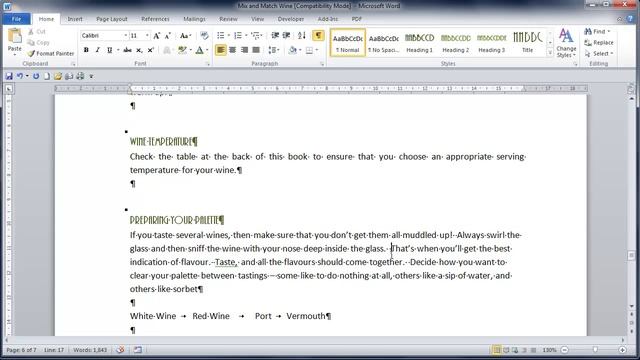Toggle Italic formatting
Image resolution: width=640 pixels, height=360 pixels.
tap(97, 50)
